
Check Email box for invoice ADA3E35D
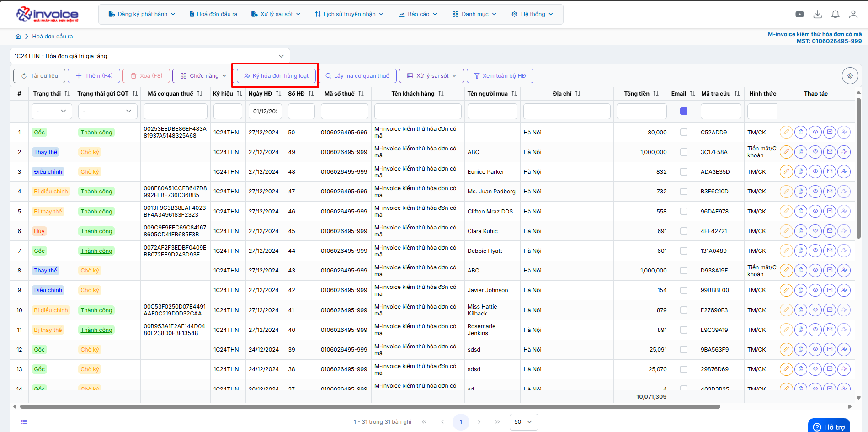(684, 171)
